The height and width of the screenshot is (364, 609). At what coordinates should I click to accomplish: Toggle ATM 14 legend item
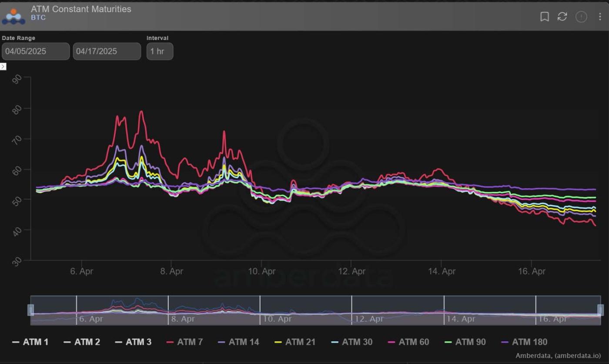(x=238, y=342)
